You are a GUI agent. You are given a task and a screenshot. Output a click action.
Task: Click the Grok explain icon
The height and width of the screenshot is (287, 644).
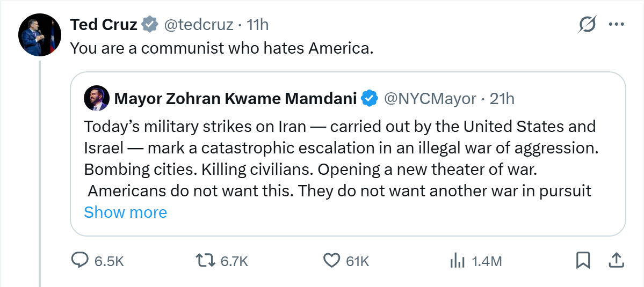click(588, 25)
